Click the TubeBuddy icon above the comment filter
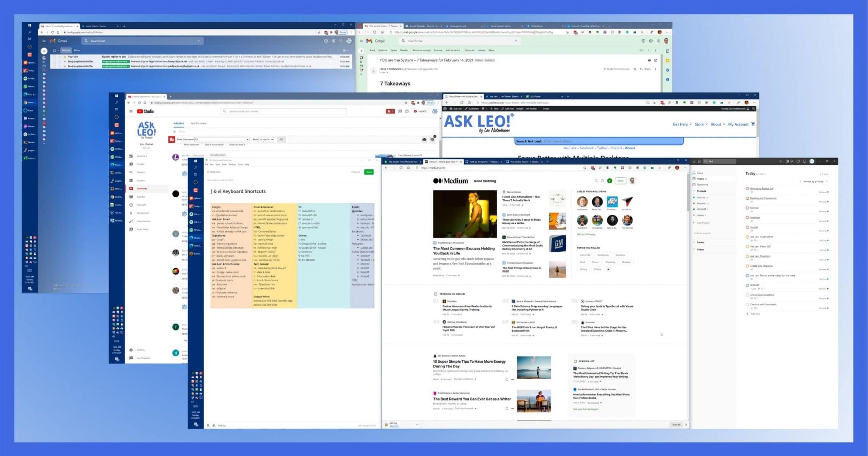Image resolution: width=868 pixels, height=456 pixels. pyautogui.click(x=171, y=139)
